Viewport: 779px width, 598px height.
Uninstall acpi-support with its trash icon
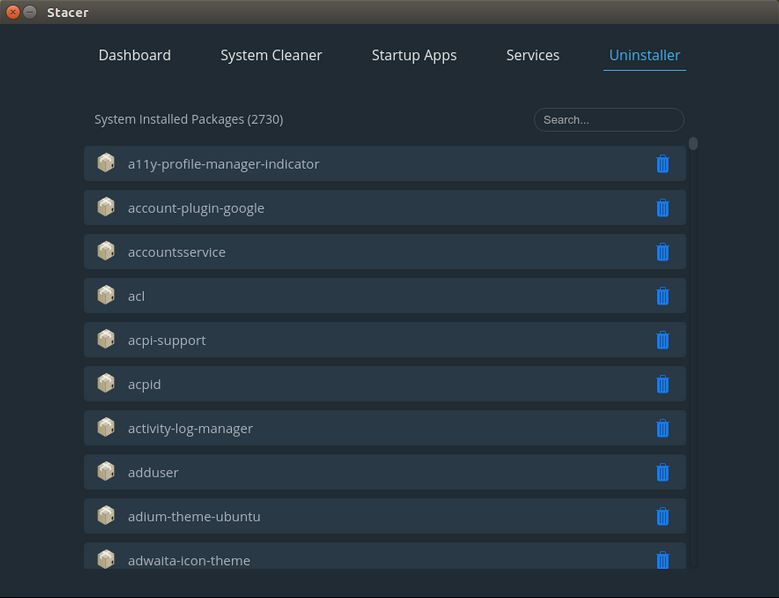(x=663, y=340)
